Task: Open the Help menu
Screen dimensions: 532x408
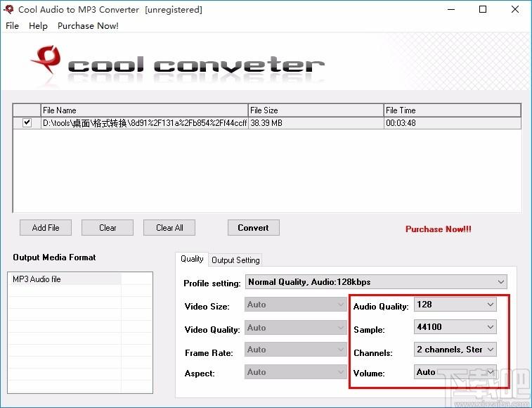Action: [38, 26]
